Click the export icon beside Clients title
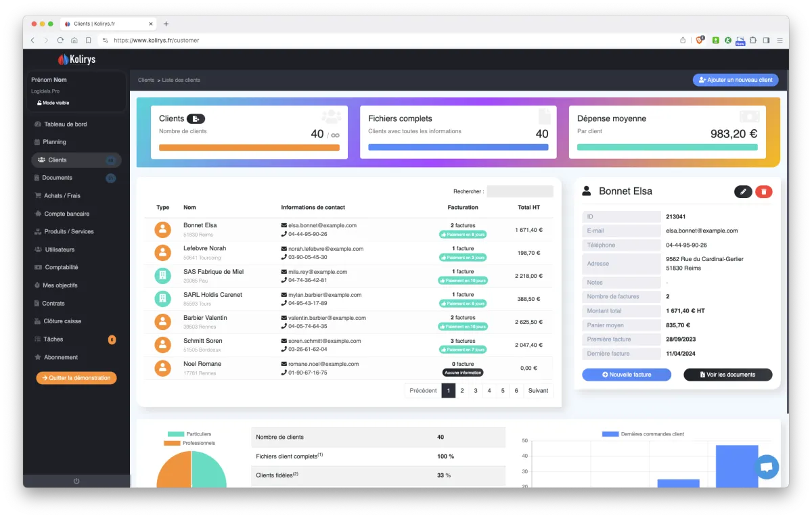This screenshot has height=518, width=812. 196,118
